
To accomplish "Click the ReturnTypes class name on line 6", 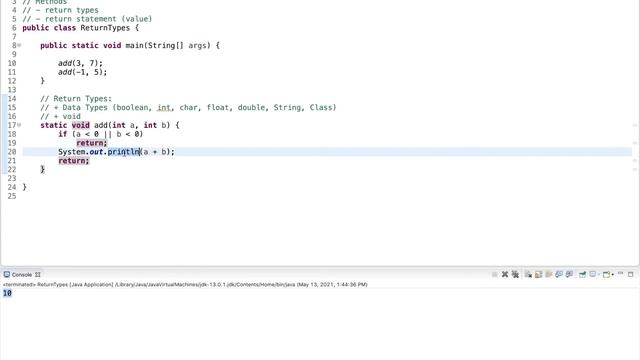I will (x=105, y=28).
